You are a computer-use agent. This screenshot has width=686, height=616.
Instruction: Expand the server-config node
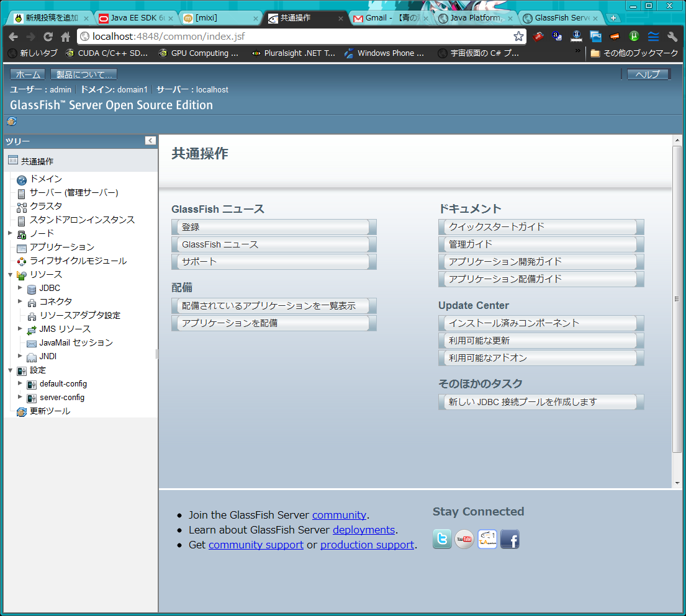(x=20, y=397)
